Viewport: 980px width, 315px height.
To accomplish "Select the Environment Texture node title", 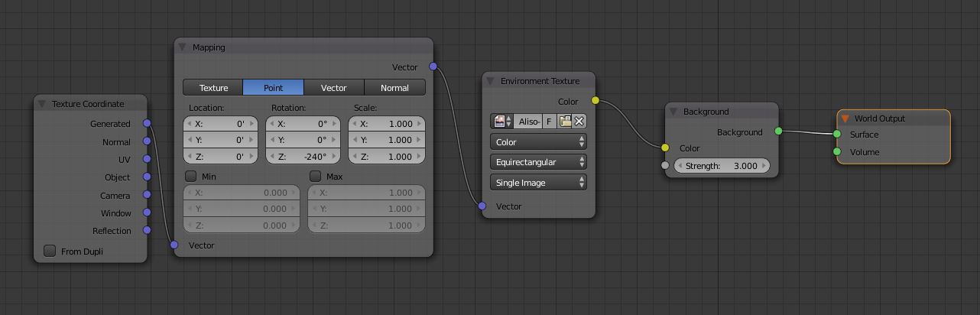I will (x=540, y=81).
